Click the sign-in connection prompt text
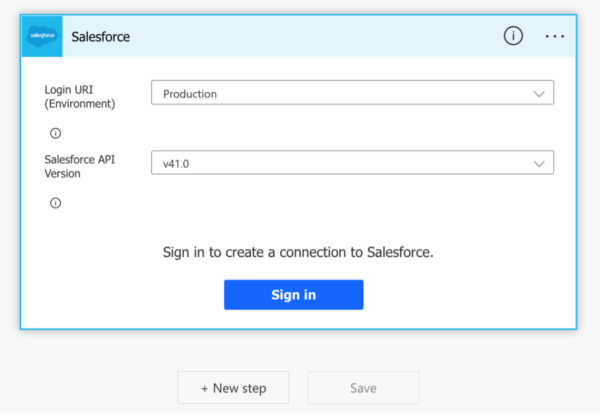 click(298, 252)
